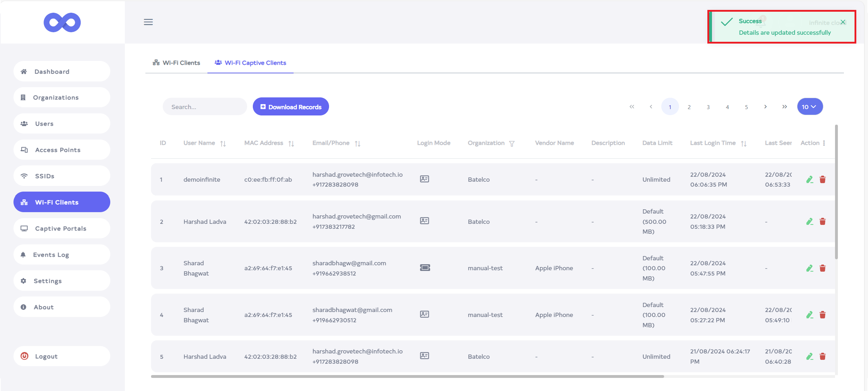This screenshot has height=391, width=868.
Task: Sort by Last Login Time
Action: coord(744,143)
